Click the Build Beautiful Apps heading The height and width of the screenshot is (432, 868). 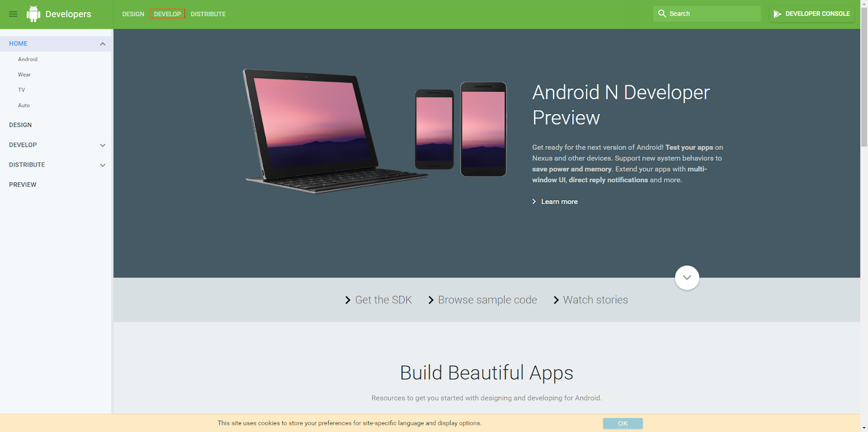(x=487, y=373)
